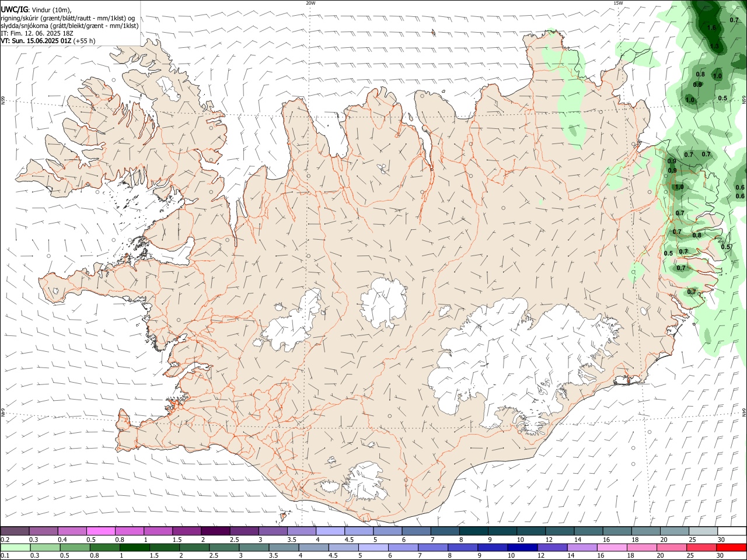
Task: Pick the darkest green 1 swatch in the lower scale
Action: tap(134, 548)
